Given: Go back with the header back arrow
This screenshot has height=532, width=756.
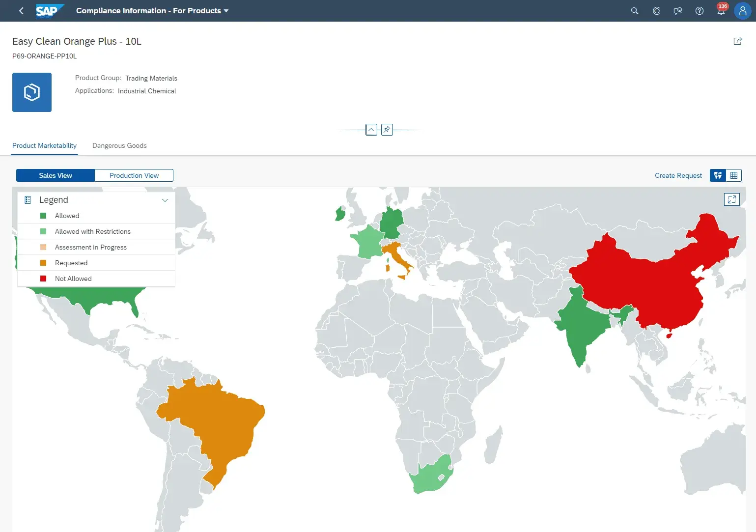Looking at the screenshot, I should click(21, 11).
